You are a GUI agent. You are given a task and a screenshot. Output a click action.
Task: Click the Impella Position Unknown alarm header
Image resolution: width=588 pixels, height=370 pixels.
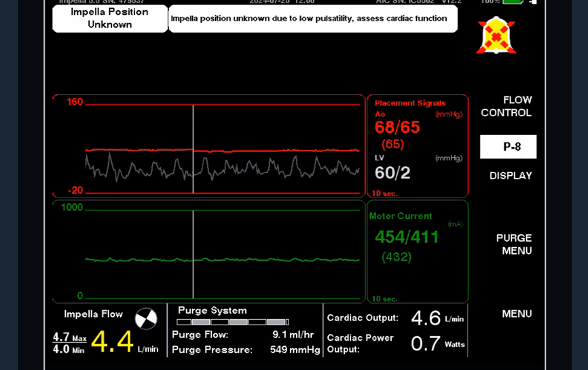click(x=110, y=18)
